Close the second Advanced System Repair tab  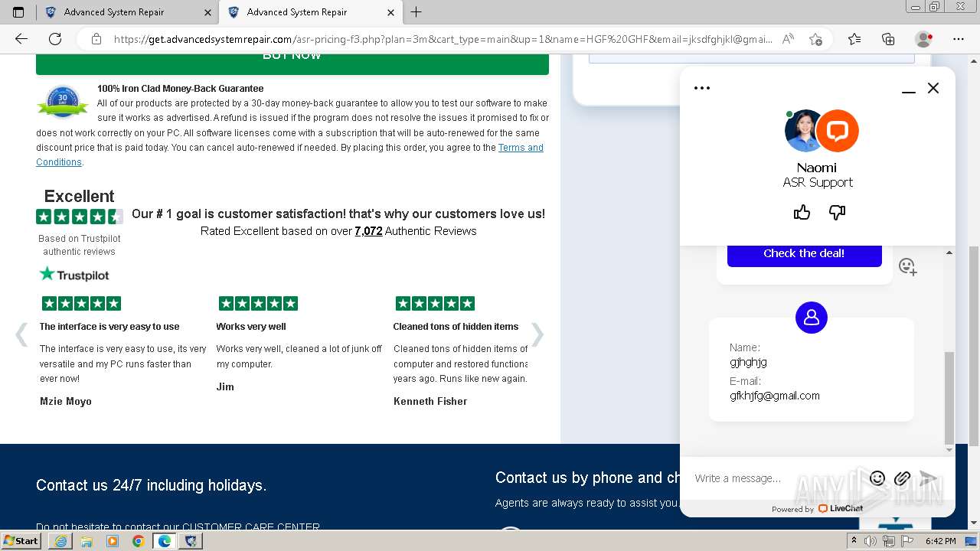pyautogui.click(x=391, y=12)
